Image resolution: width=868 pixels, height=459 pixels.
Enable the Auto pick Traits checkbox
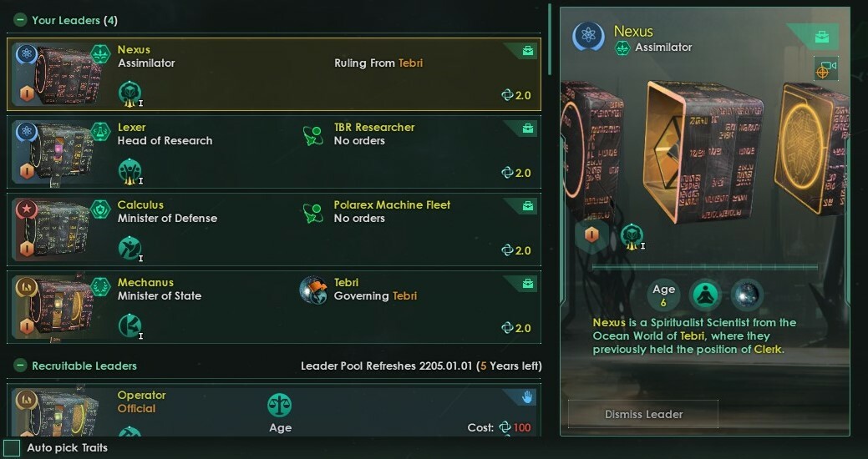[x=12, y=448]
